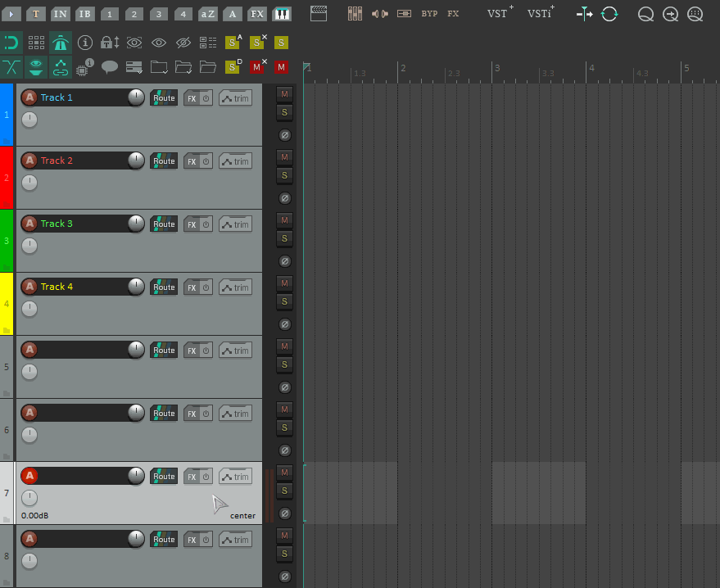Click the linked grouping icon
Image resolution: width=720 pixels, height=588 pixels.
pyautogui.click(x=60, y=67)
